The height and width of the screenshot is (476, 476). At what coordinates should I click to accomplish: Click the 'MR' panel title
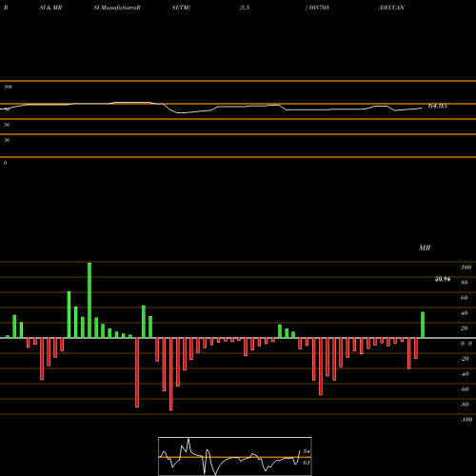coord(425,248)
